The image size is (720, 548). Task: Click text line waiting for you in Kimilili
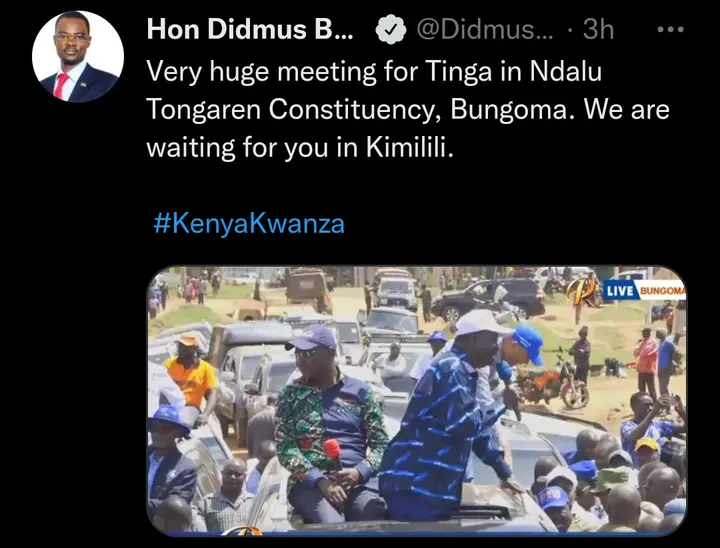pos(300,147)
